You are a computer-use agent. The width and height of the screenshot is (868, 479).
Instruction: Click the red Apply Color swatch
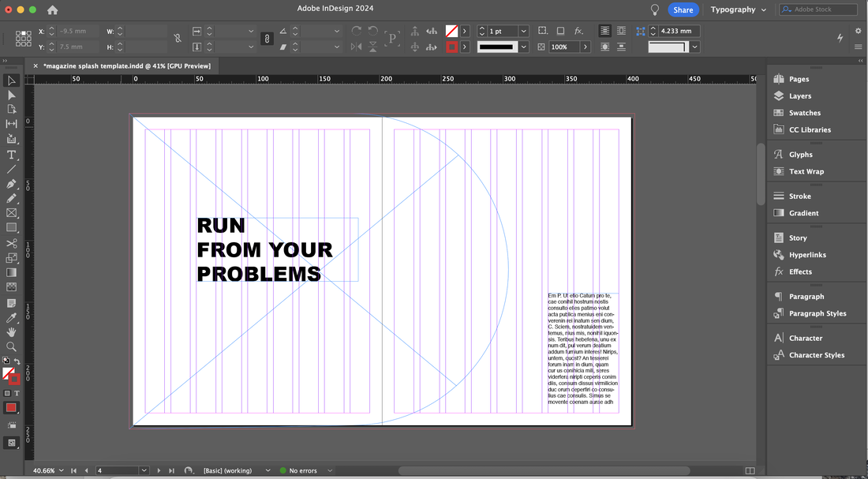coord(11,408)
